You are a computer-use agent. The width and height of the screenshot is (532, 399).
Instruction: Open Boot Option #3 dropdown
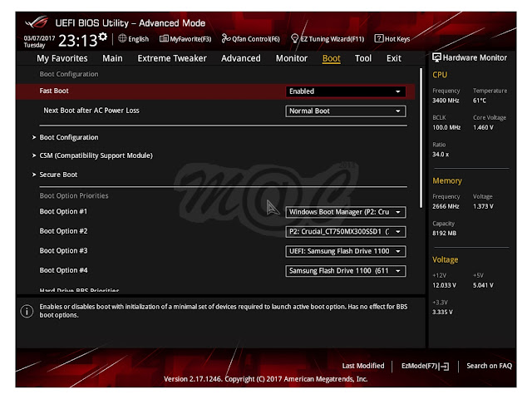(x=346, y=251)
